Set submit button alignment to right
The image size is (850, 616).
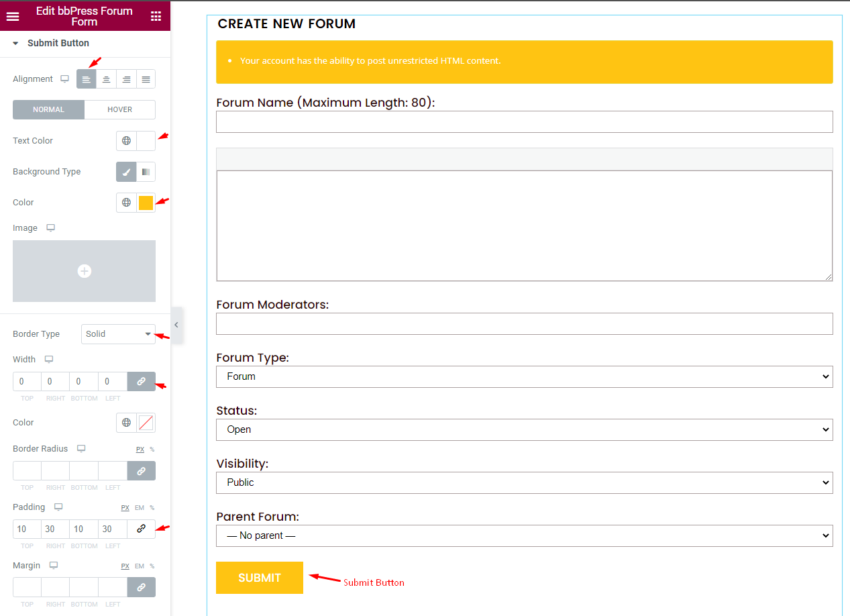pyautogui.click(x=126, y=79)
